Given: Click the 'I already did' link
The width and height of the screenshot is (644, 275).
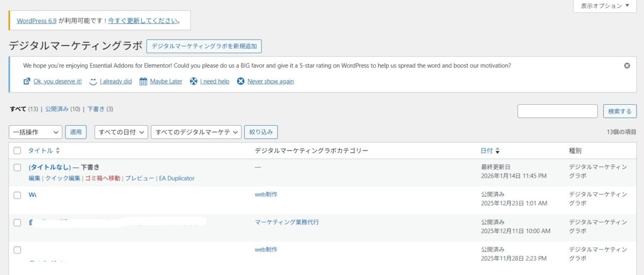Looking at the screenshot, I should [x=115, y=82].
